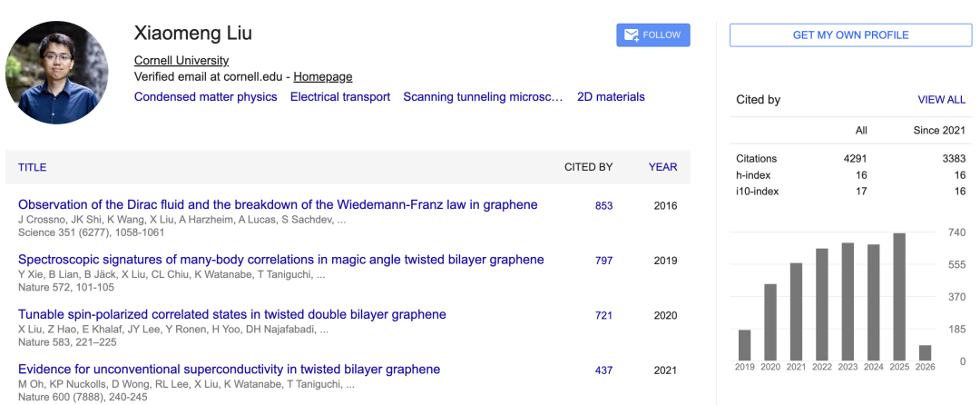Open the Cornell University affiliation link
This screenshot has width=980, height=405.
[181, 61]
